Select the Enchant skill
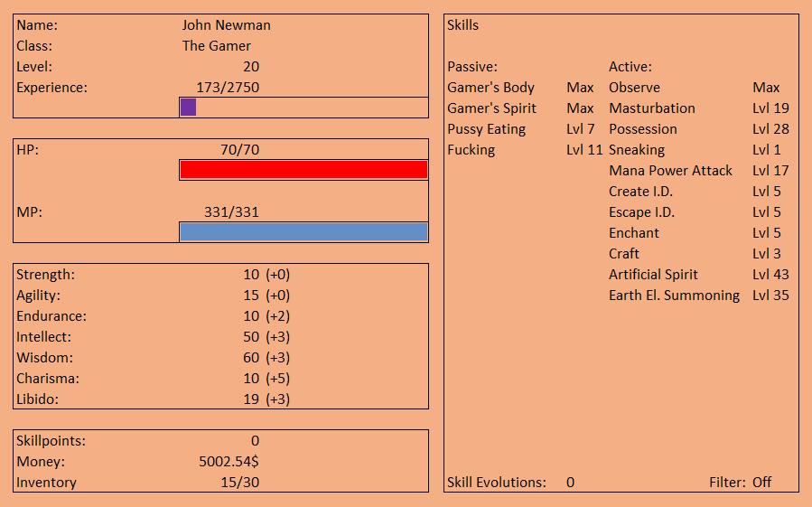Screen dimensions: 812x507 tap(634, 232)
